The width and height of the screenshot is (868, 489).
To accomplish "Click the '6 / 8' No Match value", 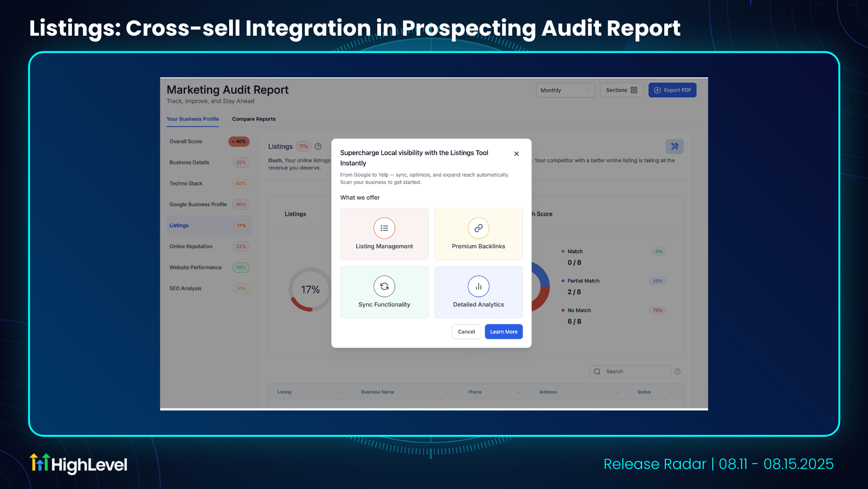I will pos(575,321).
